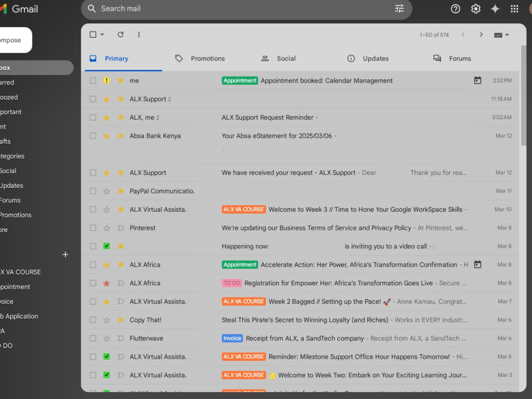This screenshot has height=399, width=532.
Task: Unstar the ALX Support 2 email
Action: [106, 99]
